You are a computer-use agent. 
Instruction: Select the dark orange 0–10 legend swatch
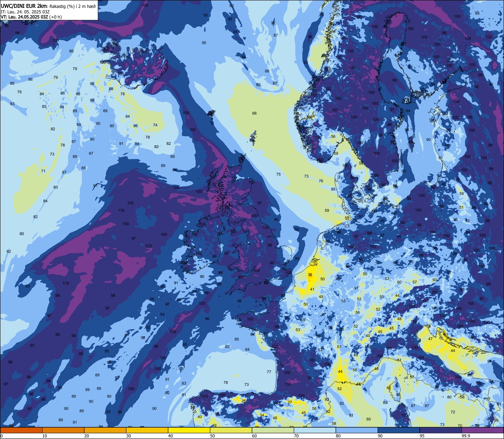[21, 430]
